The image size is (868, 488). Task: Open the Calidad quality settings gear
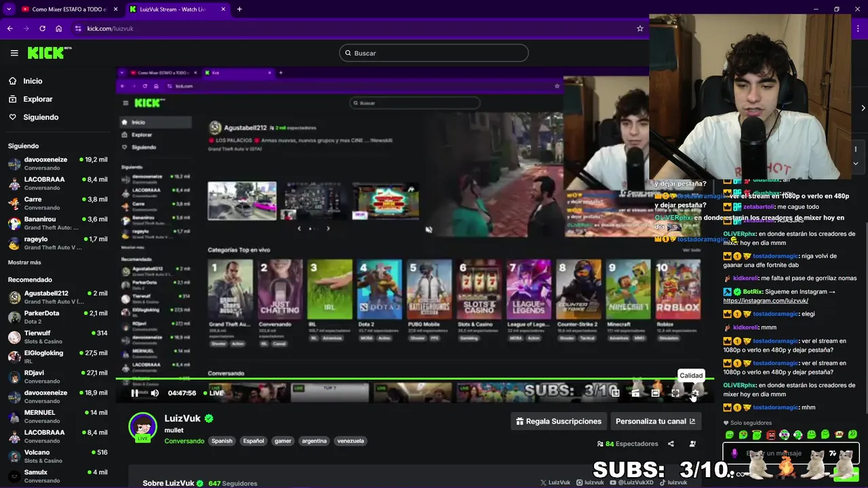pos(695,393)
